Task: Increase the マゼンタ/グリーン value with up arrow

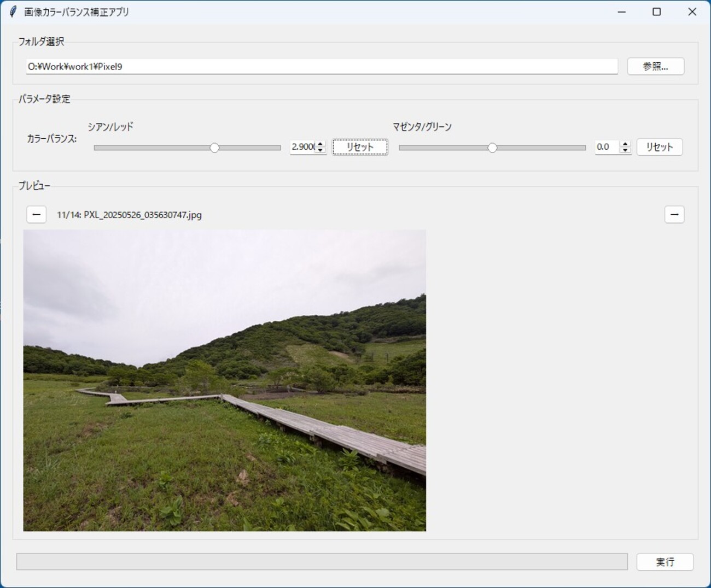Action: click(625, 143)
